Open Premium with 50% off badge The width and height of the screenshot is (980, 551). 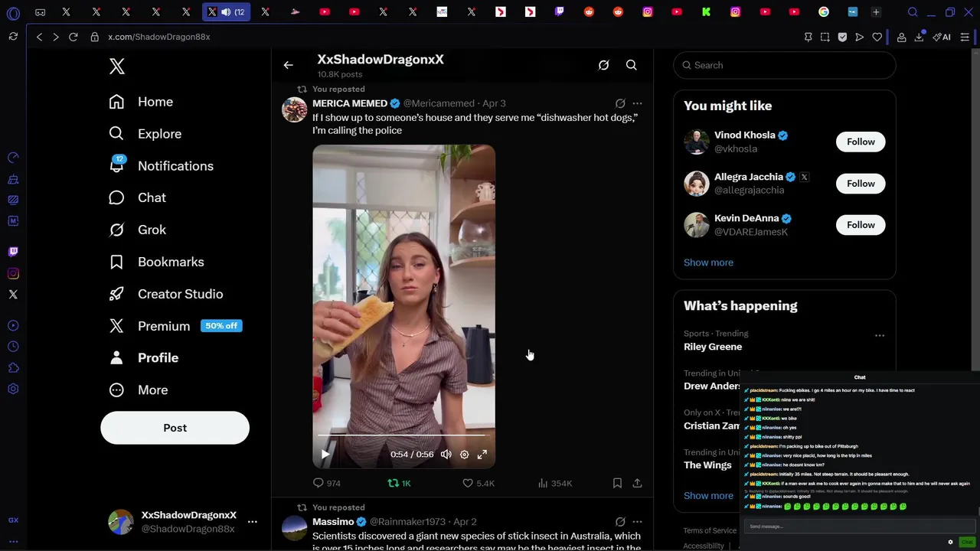[175, 326]
